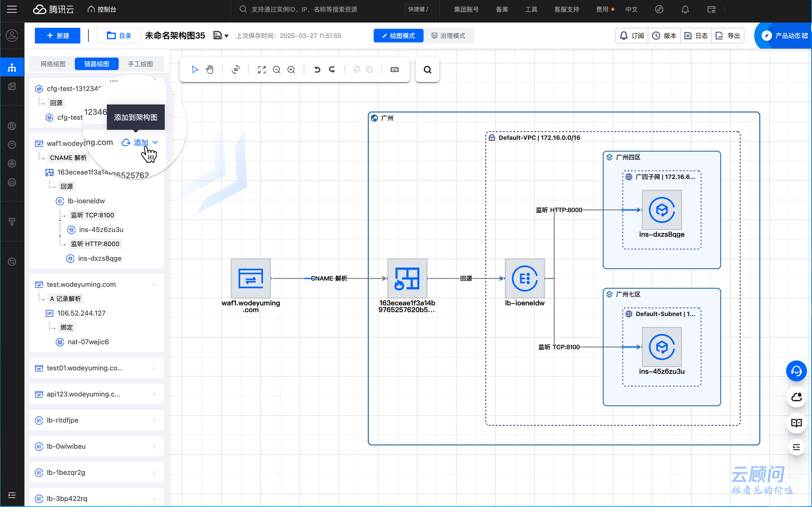The height and width of the screenshot is (507, 812).
Task: Click the fit-to-screen icon
Action: (262, 70)
